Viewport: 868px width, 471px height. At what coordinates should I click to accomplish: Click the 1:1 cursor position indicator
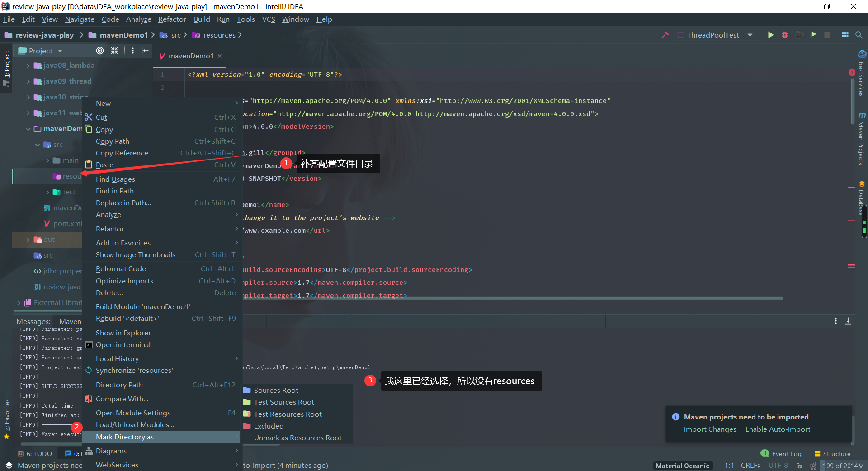pyautogui.click(x=729, y=466)
